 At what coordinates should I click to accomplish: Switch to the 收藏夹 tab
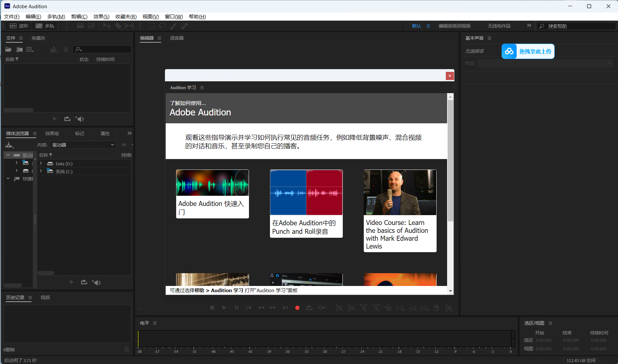coord(38,38)
